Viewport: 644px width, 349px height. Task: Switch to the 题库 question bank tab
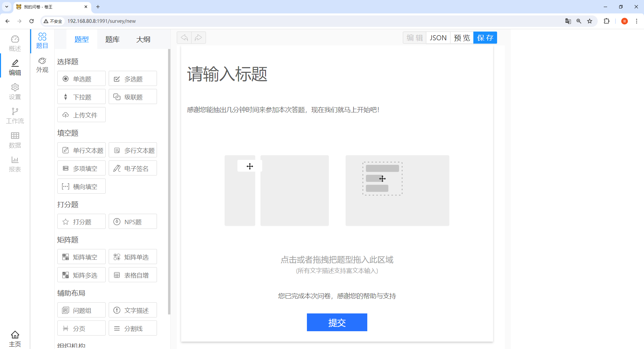(x=112, y=39)
